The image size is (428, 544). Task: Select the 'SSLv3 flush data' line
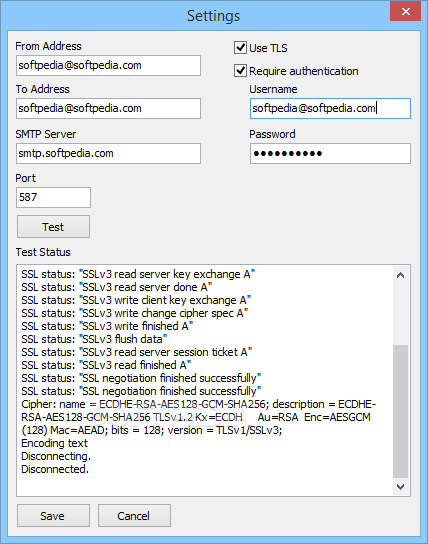pos(94,339)
